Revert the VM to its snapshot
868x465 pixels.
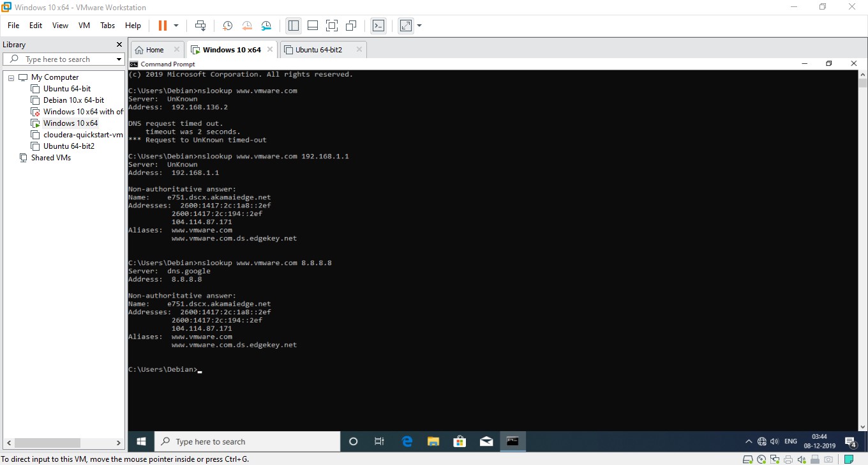(246, 26)
